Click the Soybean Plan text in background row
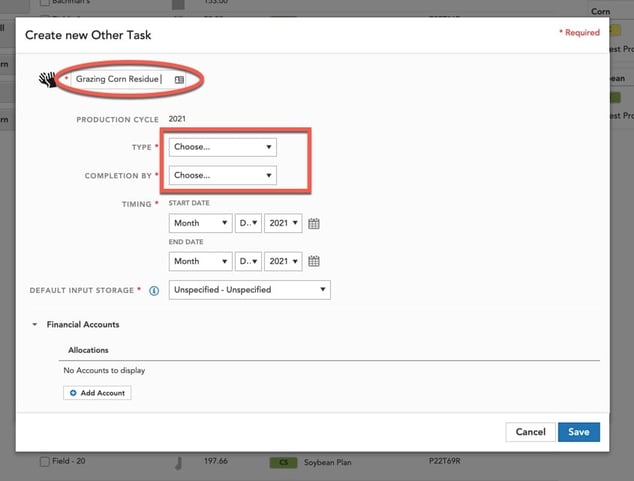Viewport: 634px width, 481px height. (328, 462)
